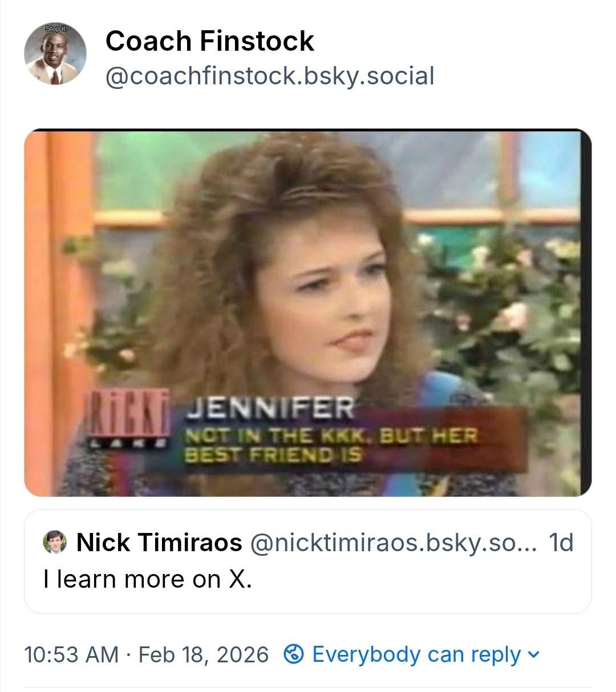
Task: Click the Nick Timiraos display name
Action: [x=159, y=543]
